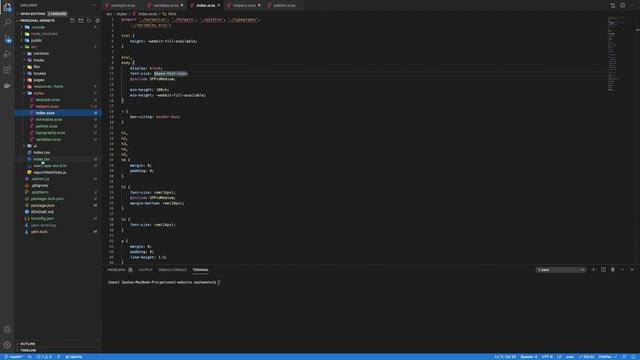Click into the terminal prompt line
The width and height of the screenshot is (640, 360).
(164, 282)
